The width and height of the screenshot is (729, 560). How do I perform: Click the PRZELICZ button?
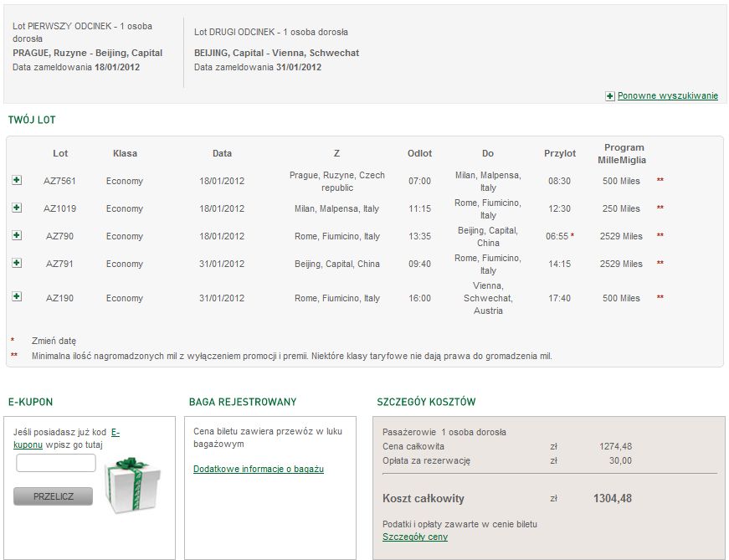point(53,496)
